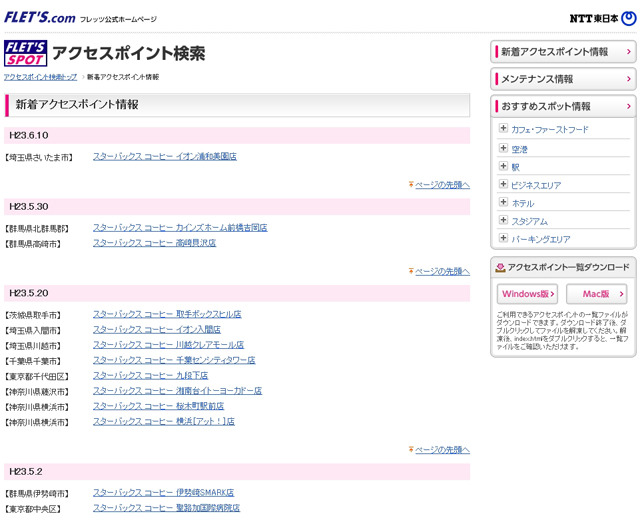Screen dimensions: 640x530
Task: Expand the 駅 plus icon
Action: point(503,166)
